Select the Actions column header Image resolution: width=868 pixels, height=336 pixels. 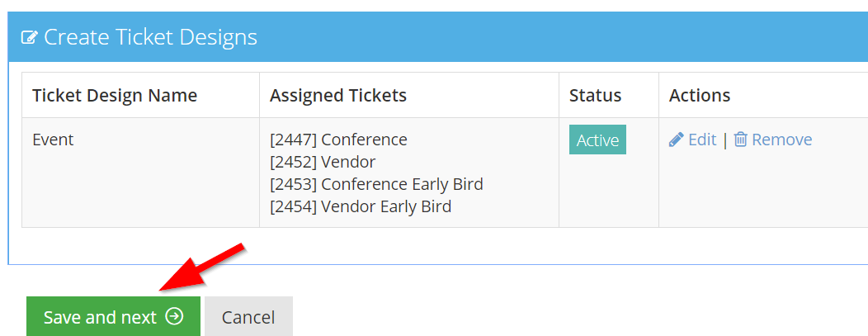click(x=700, y=95)
